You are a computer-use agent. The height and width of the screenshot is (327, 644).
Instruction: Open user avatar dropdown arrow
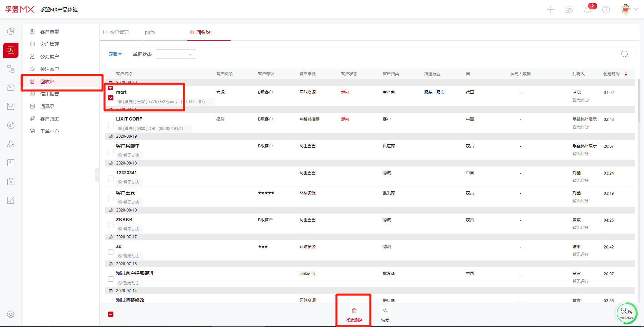pyautogui.click(x=636, y=9)
